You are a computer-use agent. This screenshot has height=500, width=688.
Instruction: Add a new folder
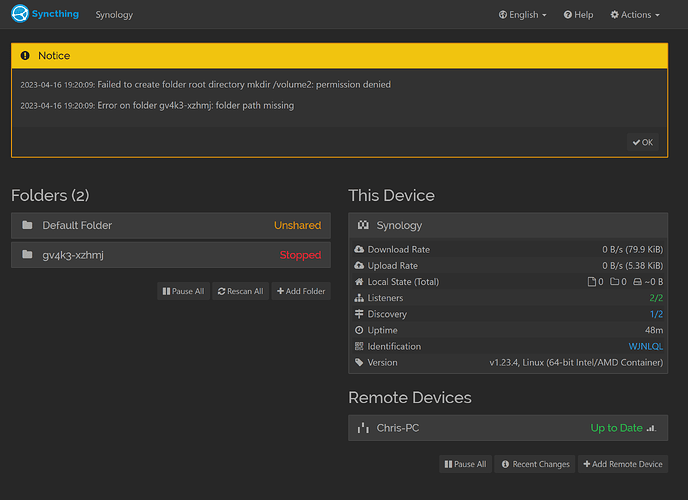coord(301,291)
